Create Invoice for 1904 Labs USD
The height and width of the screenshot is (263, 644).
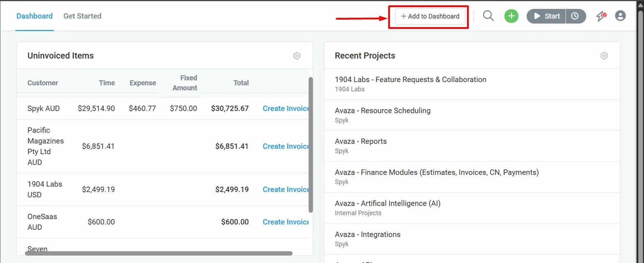[286, 189]
